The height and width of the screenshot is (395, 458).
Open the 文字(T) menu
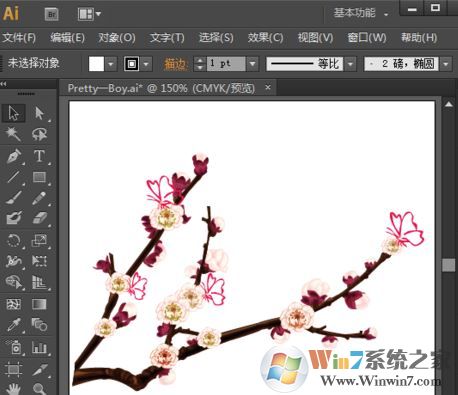pyautogui.click(x=167, y=37)
